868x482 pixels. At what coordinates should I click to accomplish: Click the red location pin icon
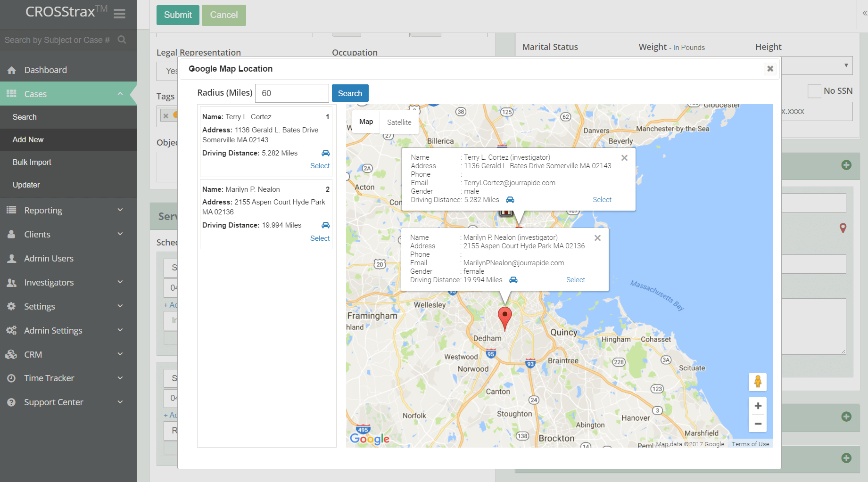pos(843,228)
